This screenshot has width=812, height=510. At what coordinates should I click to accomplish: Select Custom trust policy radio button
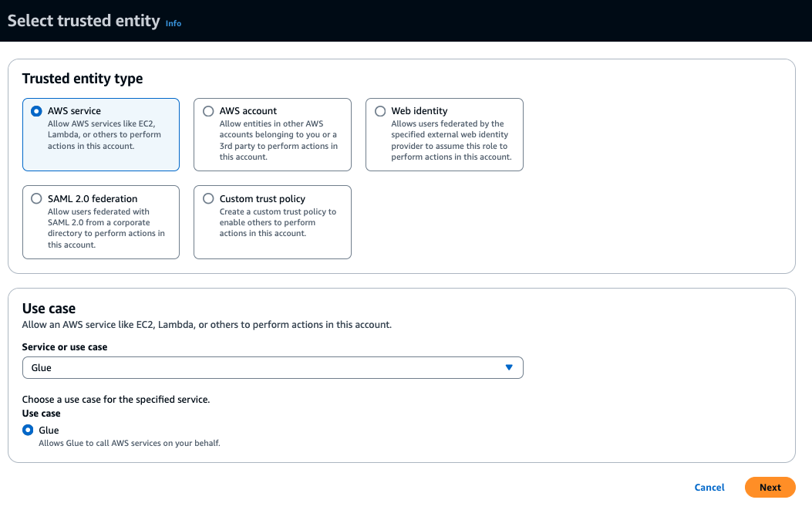208,198
